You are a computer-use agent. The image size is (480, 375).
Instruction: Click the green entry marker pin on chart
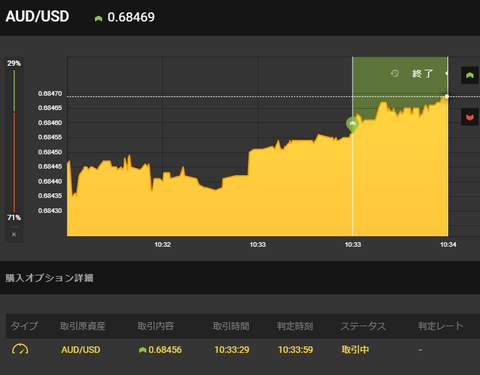coord(352,124)
